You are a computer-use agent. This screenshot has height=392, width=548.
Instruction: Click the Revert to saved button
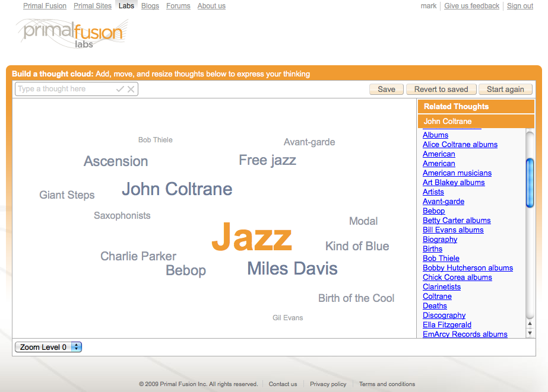(x=441, y=90)
